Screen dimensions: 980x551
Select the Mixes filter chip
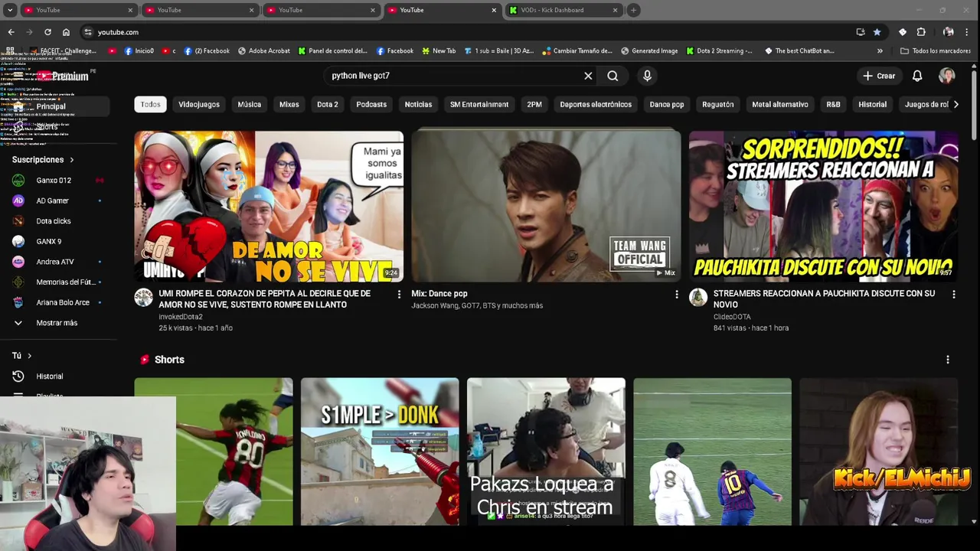click(289, 104)
